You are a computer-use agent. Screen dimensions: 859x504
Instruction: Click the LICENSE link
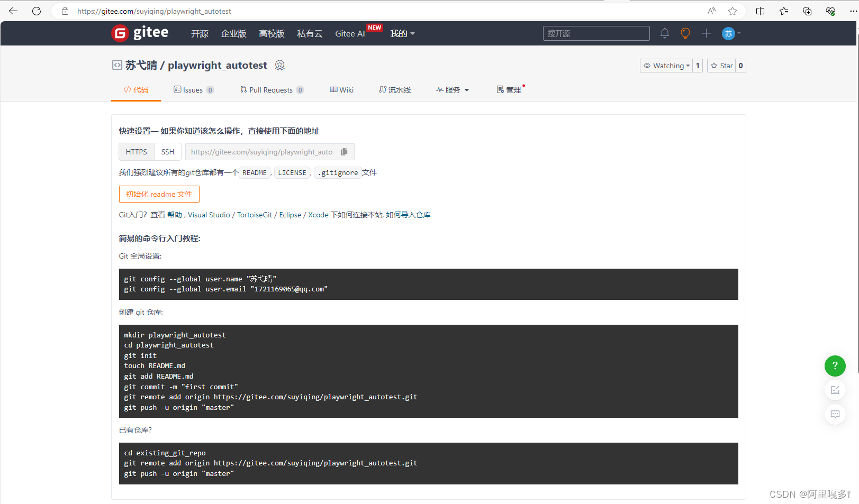292,172
